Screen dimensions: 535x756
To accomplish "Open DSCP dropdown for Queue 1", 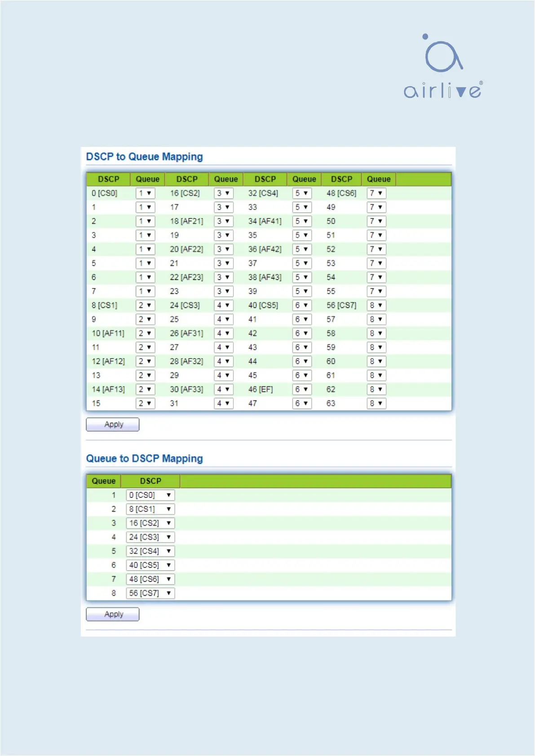I will [150, 495].
